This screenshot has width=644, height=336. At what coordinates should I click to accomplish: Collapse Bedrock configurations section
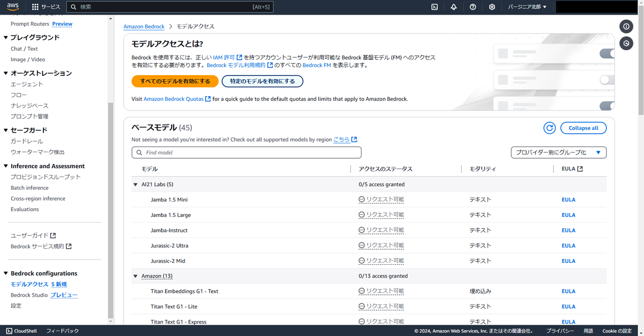pyautogui.click(x=6, y=273)
